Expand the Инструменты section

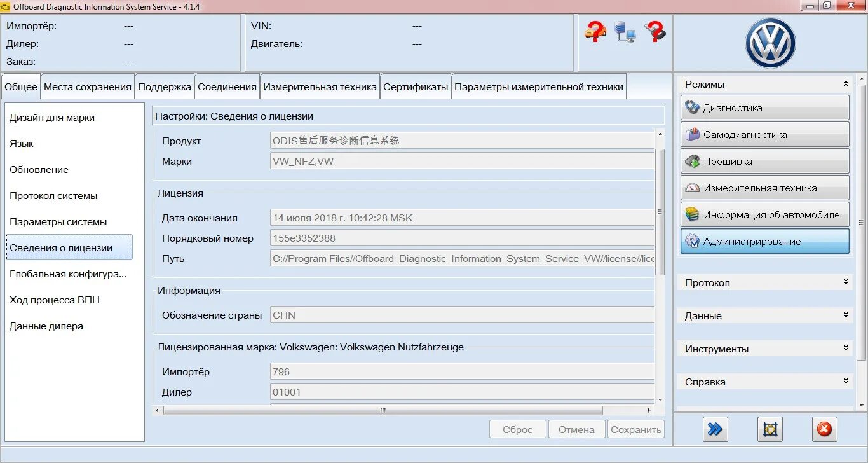tap(764, 349)
